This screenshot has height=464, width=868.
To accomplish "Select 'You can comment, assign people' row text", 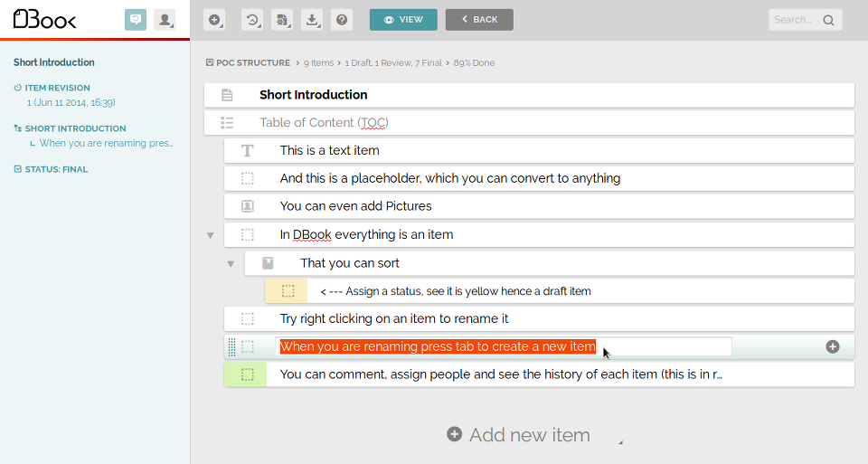I will point(501,374).
